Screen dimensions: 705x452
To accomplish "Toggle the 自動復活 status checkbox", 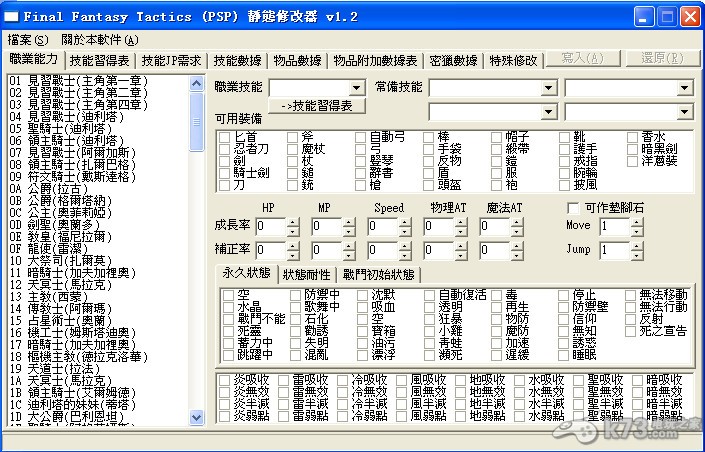I will (430, 295).
